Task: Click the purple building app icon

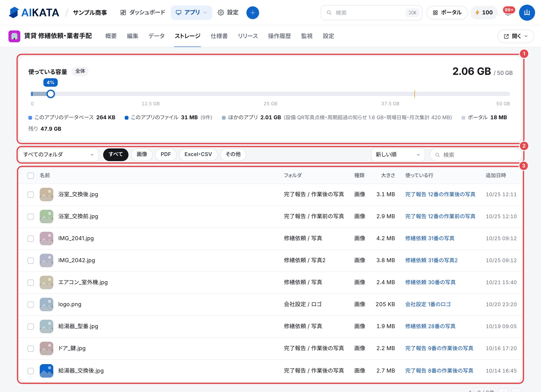Action: (14, 36)
